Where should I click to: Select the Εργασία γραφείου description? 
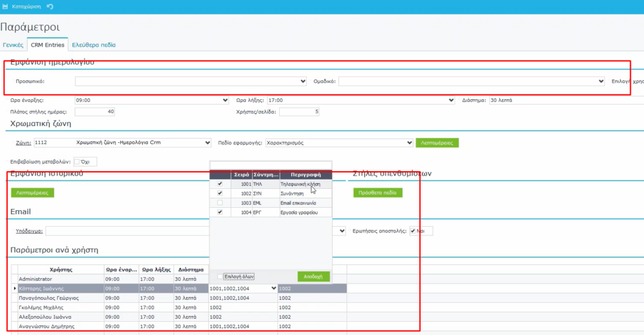299,212
